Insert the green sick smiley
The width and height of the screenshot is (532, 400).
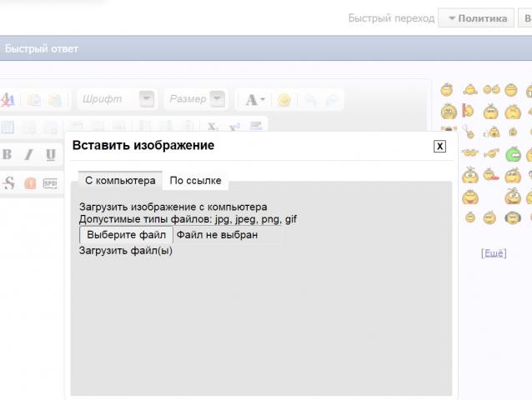(514, 153)
